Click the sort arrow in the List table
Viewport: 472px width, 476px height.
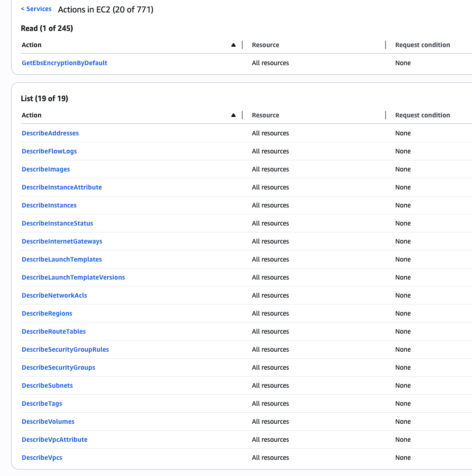234,115
